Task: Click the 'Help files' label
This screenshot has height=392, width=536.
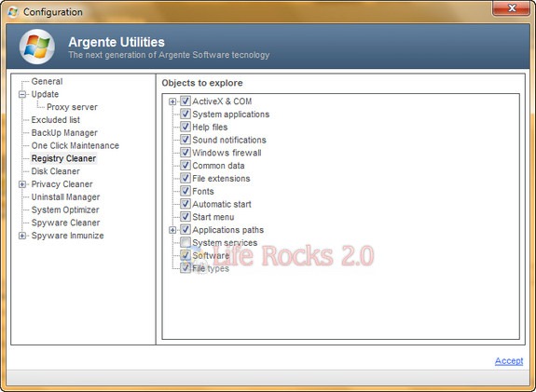Action: 210,127
